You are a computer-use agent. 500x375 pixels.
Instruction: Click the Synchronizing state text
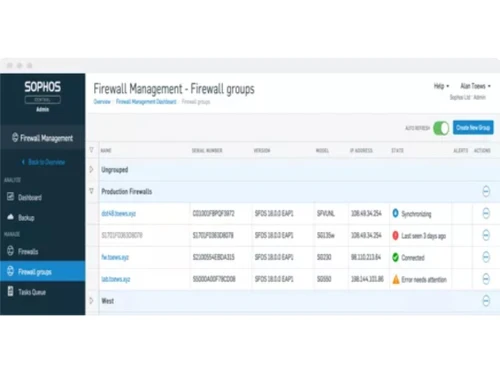416,214
